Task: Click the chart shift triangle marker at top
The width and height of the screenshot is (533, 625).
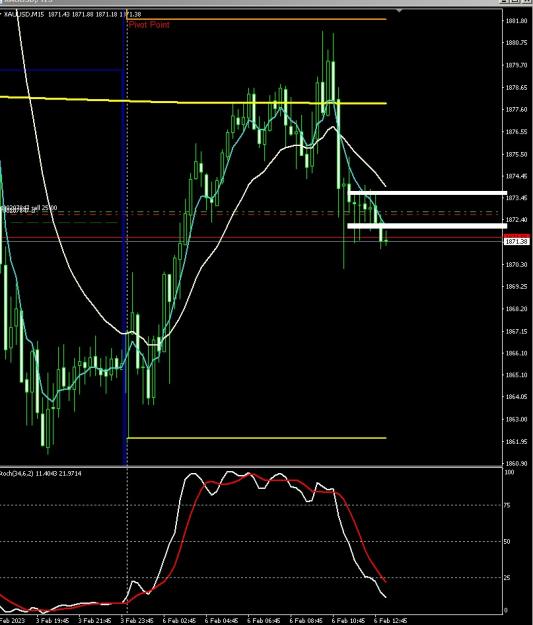Action: pos(399,10)
